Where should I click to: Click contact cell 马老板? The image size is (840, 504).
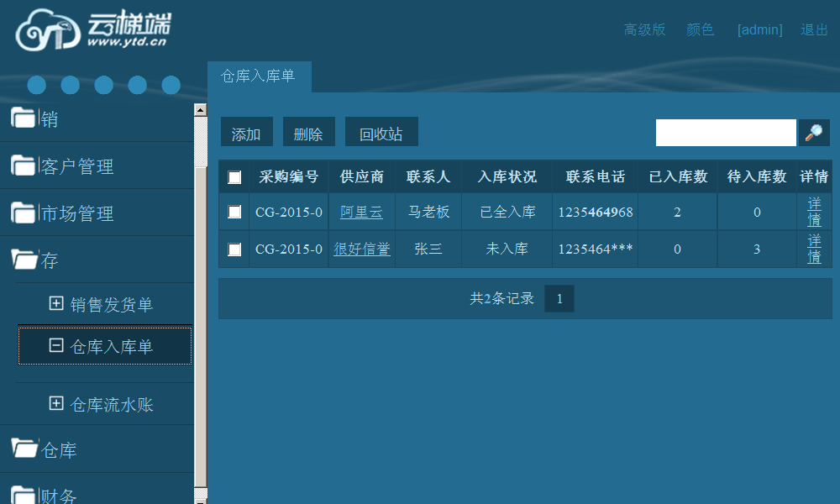428,212
